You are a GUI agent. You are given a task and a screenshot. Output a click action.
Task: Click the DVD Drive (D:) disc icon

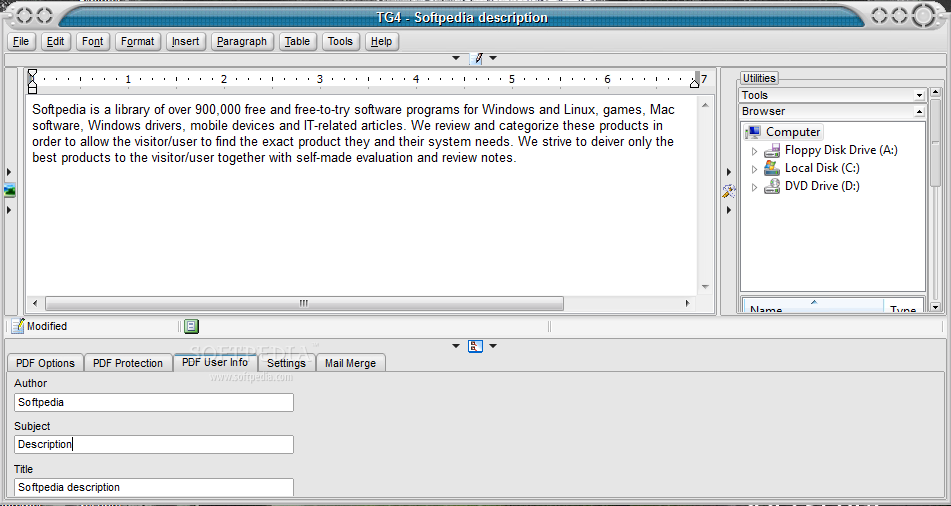point(772,186)
